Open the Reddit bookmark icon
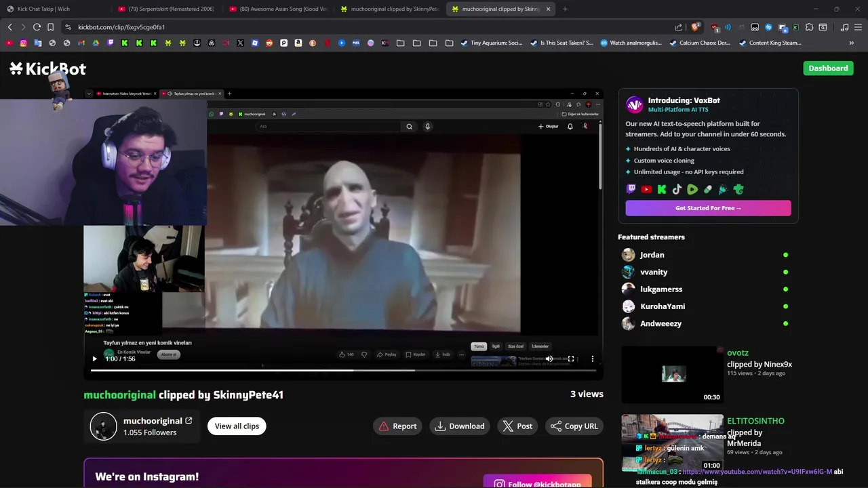This screenshot has height=488, width=868. [269, 43]
